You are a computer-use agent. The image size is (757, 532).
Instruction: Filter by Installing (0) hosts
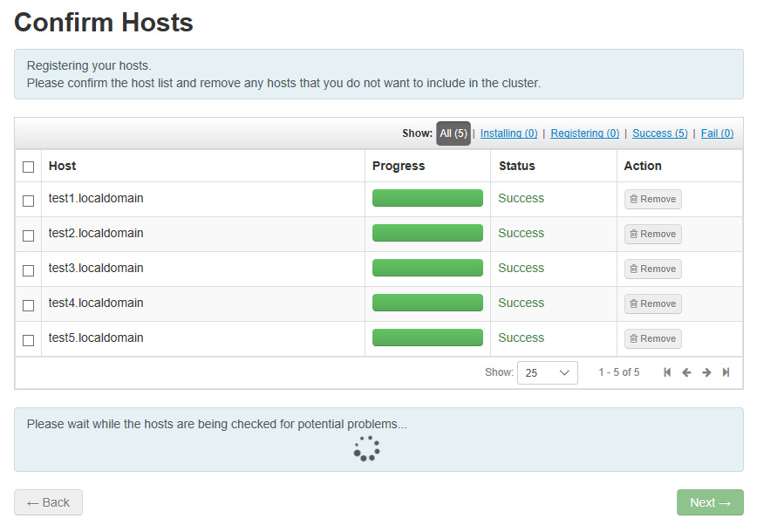(508, 133)
